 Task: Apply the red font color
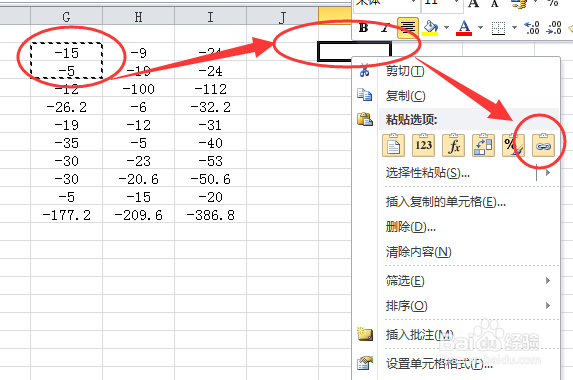[x=464, y=28]
